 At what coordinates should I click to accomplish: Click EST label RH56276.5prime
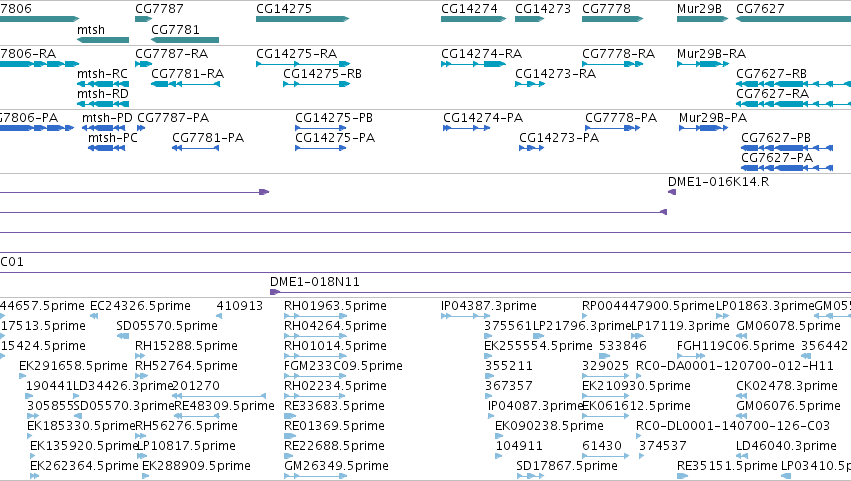click(186, 426)
